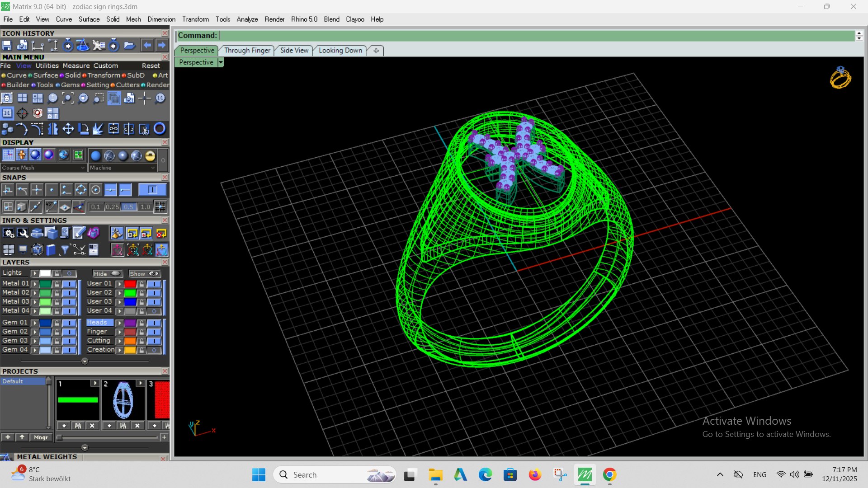Collapse the Layers panel with round arrow
This screenshot has height=488, width=868.
(85, 361)
